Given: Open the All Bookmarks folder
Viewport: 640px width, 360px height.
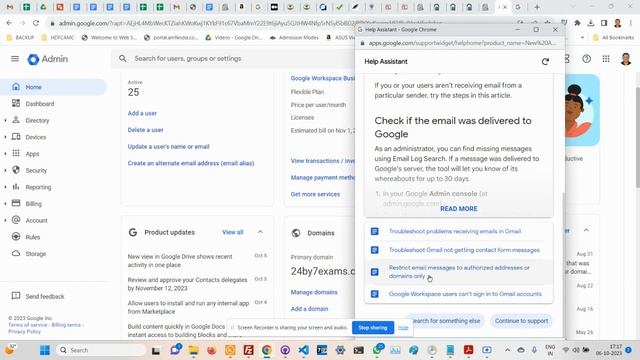Looking at the screenshot, I should pos(613,38).
